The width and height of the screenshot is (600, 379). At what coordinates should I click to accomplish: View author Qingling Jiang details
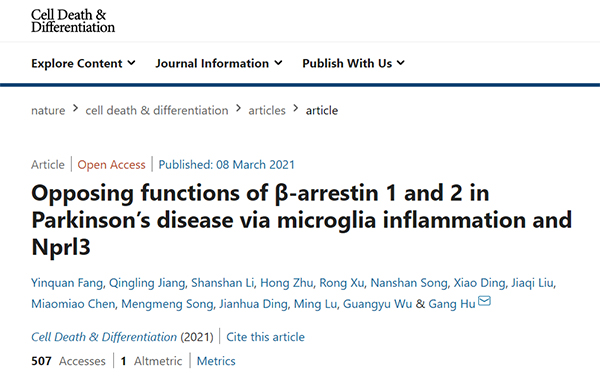click(147, 283)
